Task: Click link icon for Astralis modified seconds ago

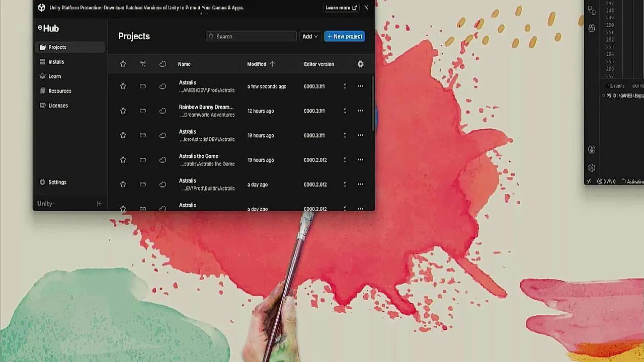Action: click(x=143, y=86)
